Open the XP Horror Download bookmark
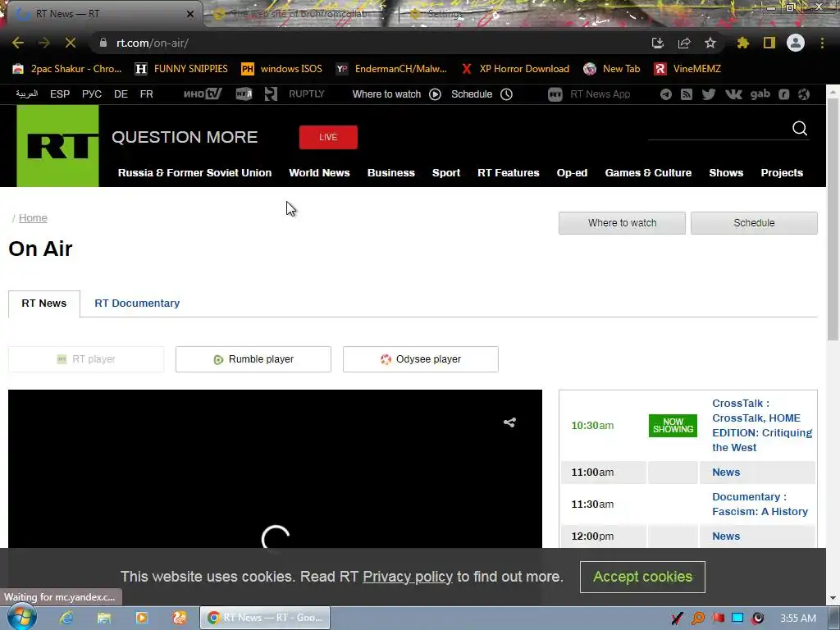The height and width of the screenshot is (630, 840). 515,69
